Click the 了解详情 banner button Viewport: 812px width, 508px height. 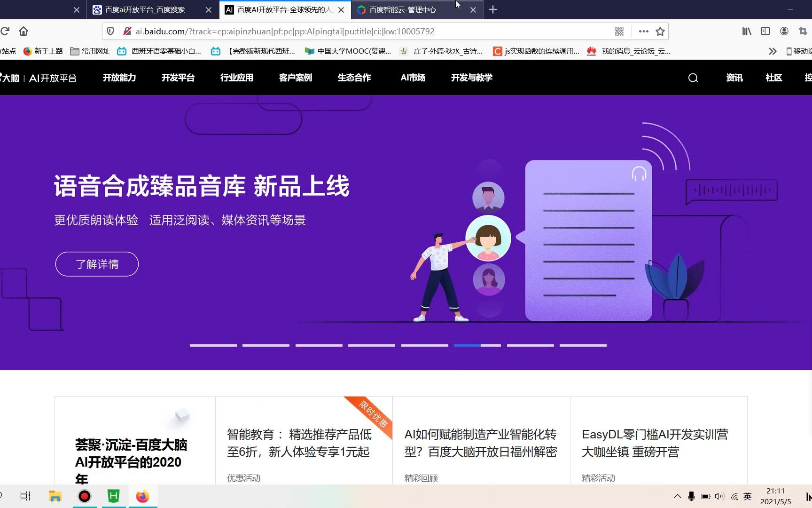click(x=97, y=264)
